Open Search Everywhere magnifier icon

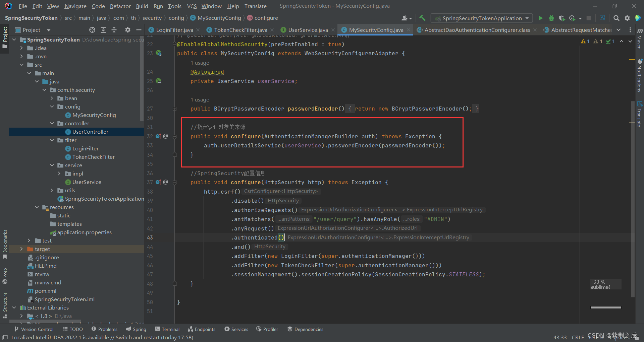click(x=616, y=18)
